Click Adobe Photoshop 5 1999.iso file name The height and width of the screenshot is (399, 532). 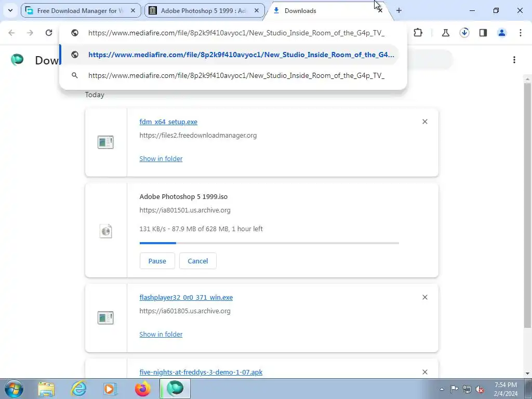pos(183,196)
